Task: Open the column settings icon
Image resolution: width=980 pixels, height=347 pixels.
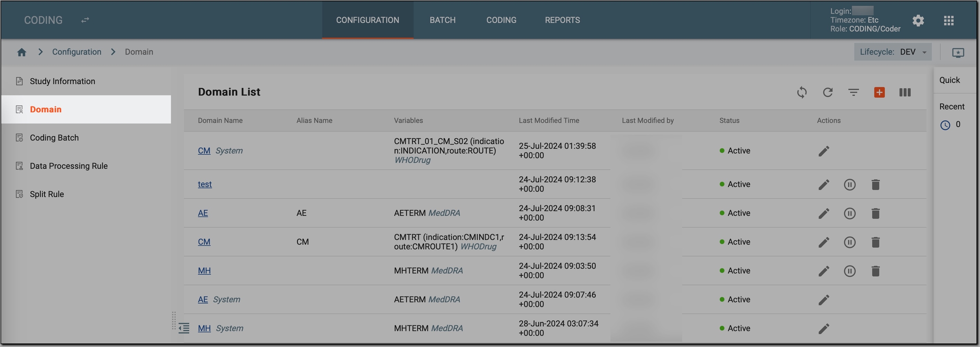Action: coord(905,92)
